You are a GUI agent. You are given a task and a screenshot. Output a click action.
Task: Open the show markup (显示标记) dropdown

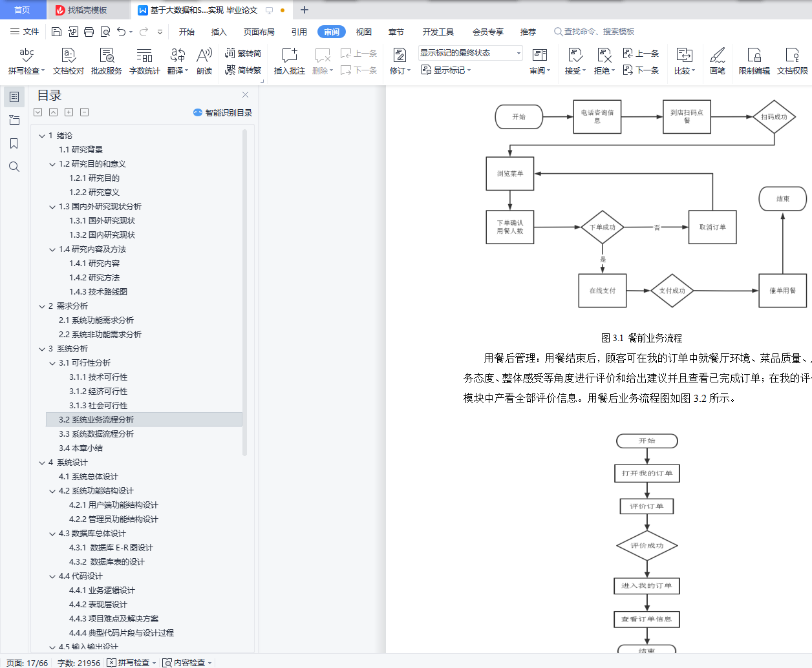click(446, 70)
